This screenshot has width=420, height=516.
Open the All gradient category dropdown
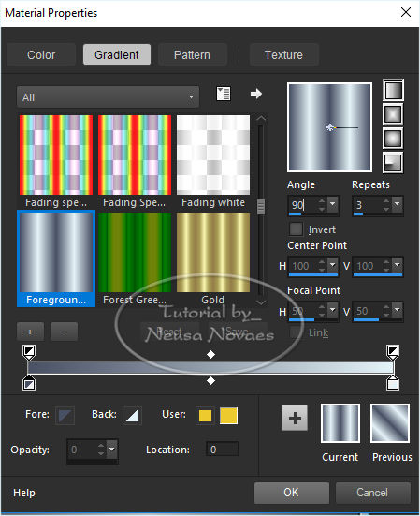pos(108,97)
